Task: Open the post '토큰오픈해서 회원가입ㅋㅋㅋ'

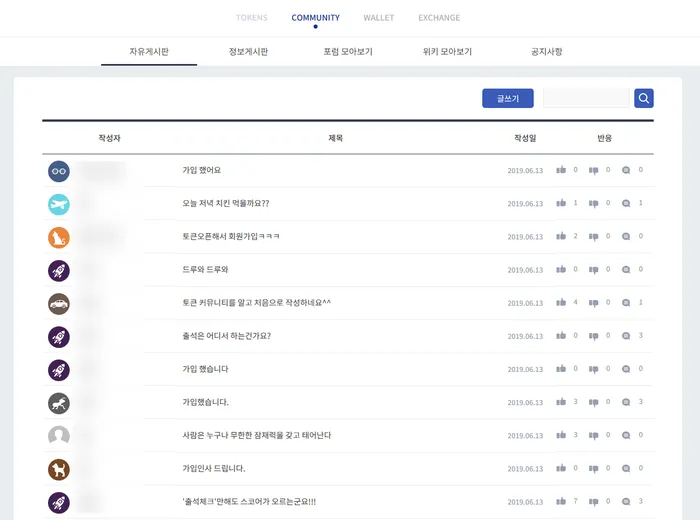Action: [x=231, y=237]
